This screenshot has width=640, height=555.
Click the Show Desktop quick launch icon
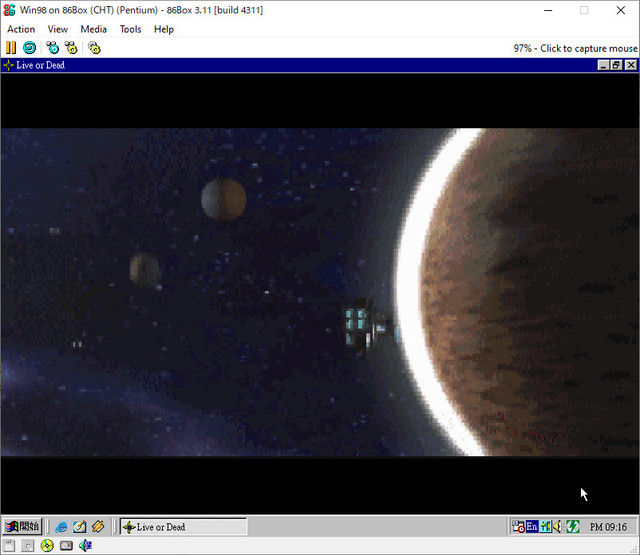coord(80,527)
